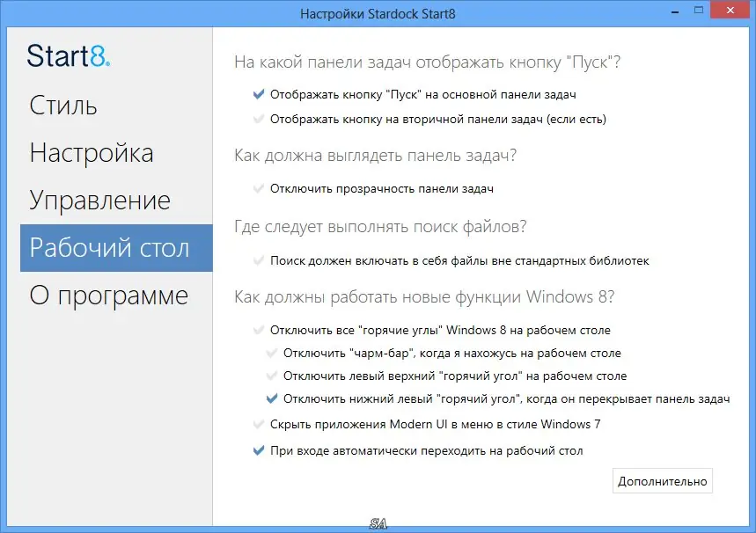Screen dimensions: 756x533
Task: Click the minimize icon in title bar
Action: click(674, 11)
